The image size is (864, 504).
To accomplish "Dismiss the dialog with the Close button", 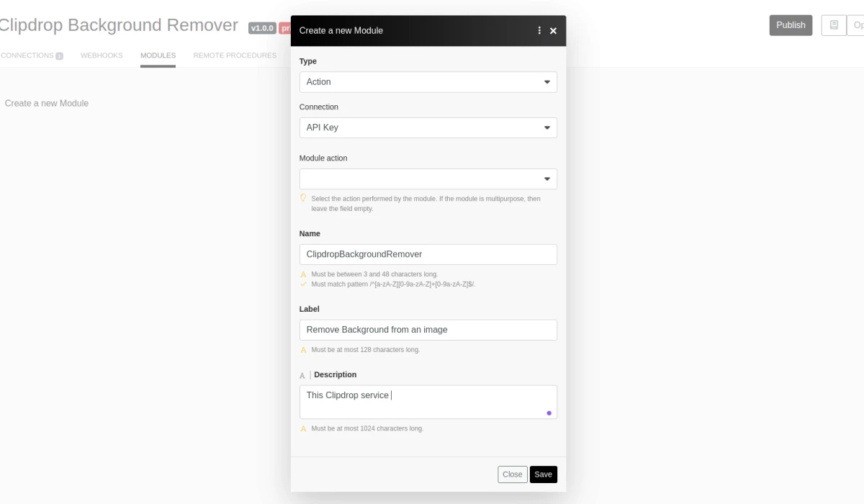I will click(x=513, y=474).
